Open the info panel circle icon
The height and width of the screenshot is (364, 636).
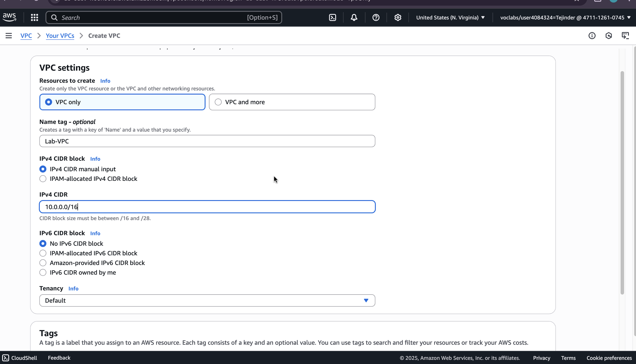point(592,36)
